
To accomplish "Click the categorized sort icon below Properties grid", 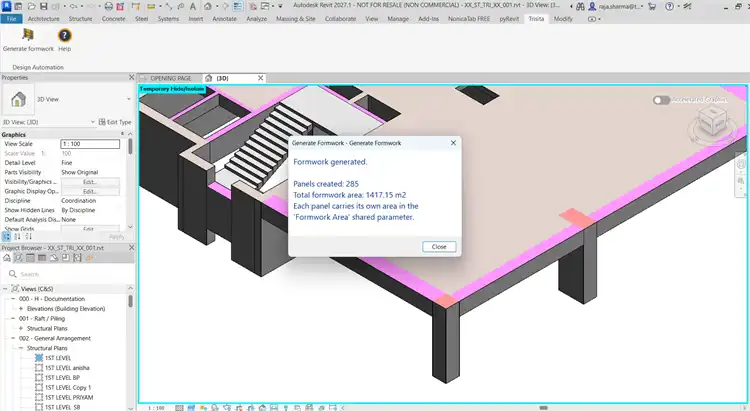I will pos(7,236).
